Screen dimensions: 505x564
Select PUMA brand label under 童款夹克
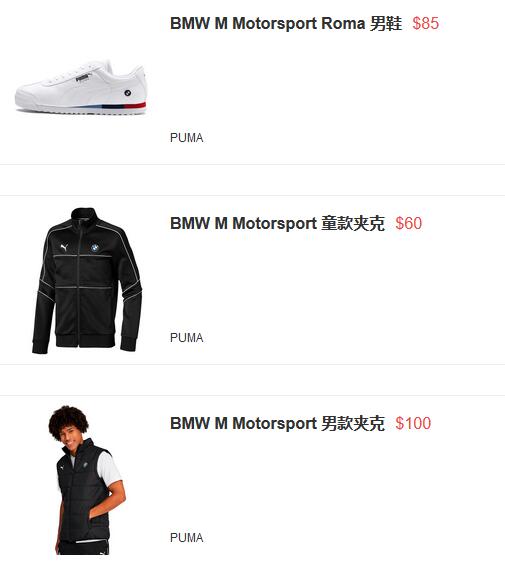(186, 338)
